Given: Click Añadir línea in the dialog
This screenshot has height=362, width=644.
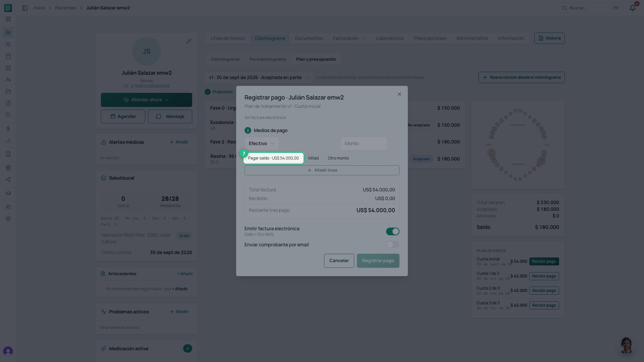Looking at the screenshot, I should (322, 170).
